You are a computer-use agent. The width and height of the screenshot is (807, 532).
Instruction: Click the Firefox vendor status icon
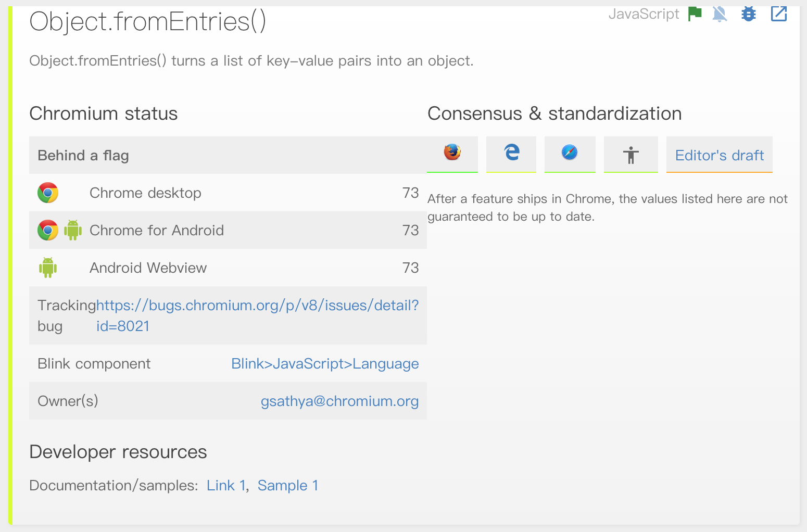point(452,153)
